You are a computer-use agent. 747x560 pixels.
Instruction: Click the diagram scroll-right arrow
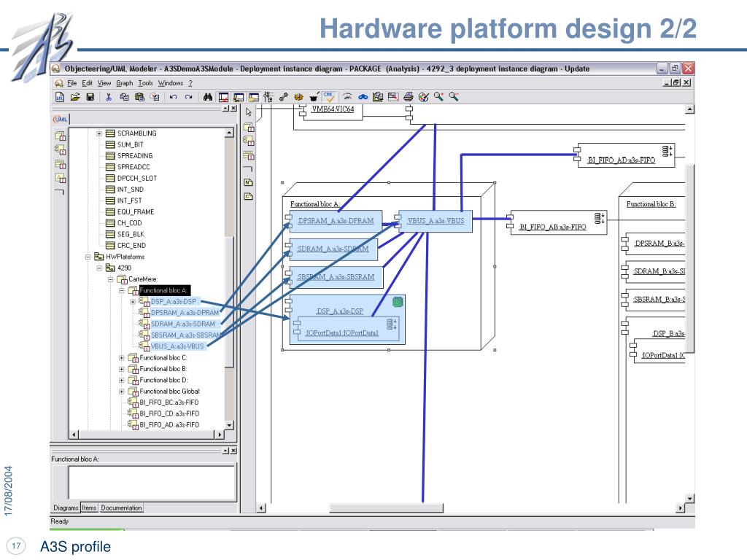coord(681,508)
